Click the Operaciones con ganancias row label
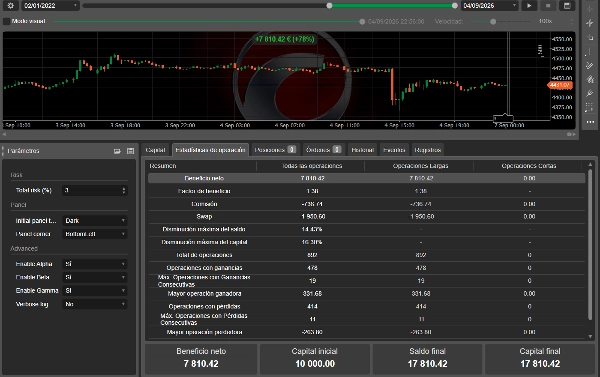 (204, 268)
